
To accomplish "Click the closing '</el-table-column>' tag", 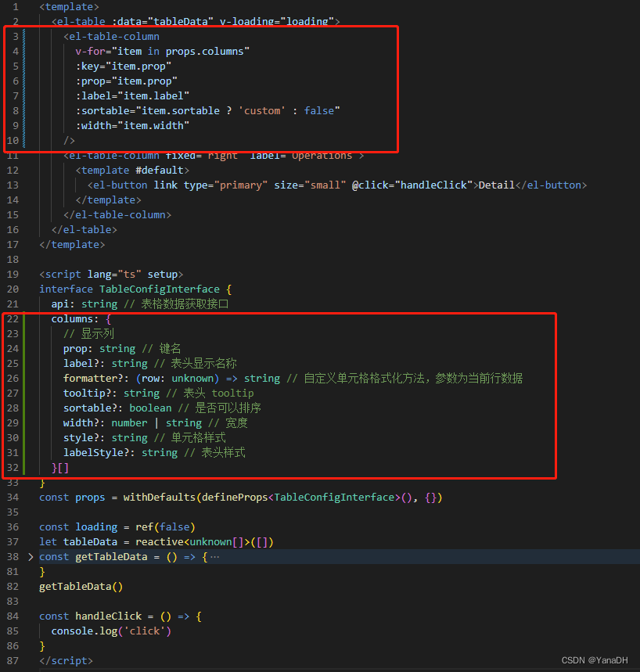I will point(117,214).
